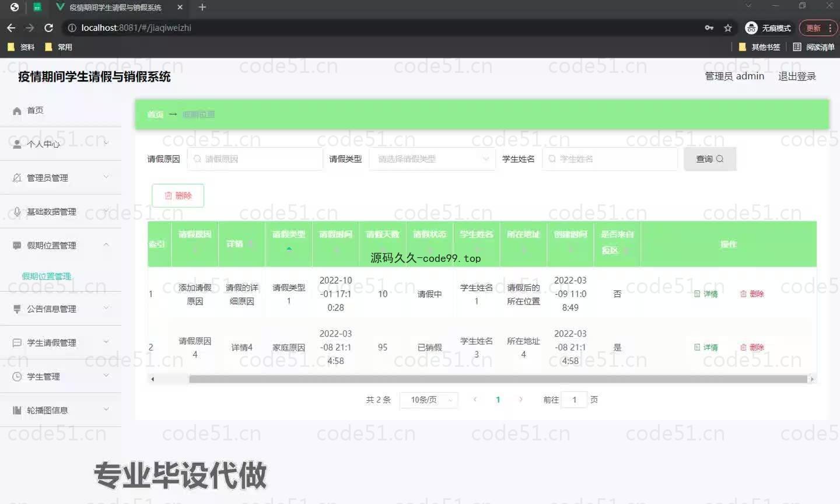Click 删除 for the row with 家庭原因

(752, 347)
